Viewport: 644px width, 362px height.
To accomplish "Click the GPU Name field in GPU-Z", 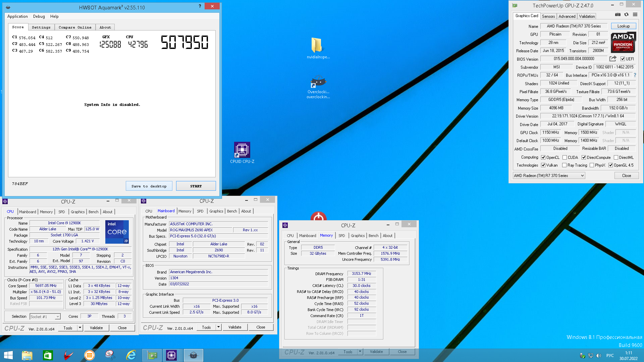I will pos(574,26).
